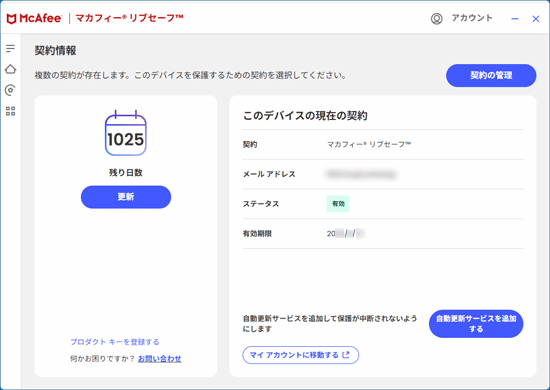550x390 pixels.
Task: Open the お問い合わせ link
Action: tap(160, 358)
